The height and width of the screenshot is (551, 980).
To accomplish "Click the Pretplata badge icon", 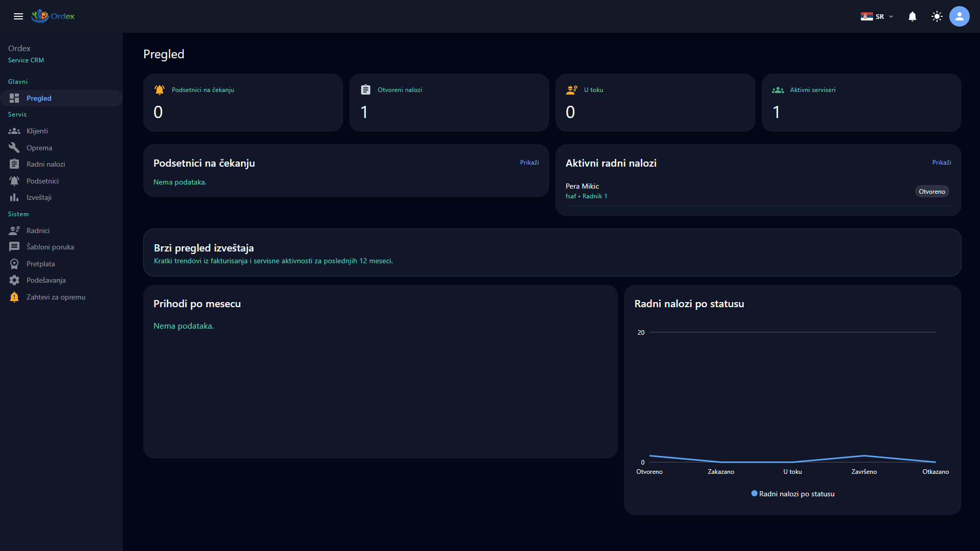I will tap(14, 264).
